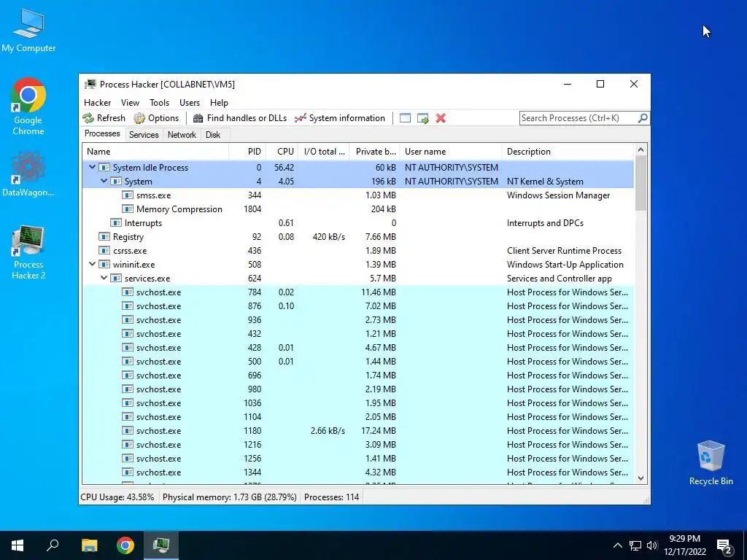Screen dimensions: 747x560
Task: Open the View menu
Action: (130, 102)
